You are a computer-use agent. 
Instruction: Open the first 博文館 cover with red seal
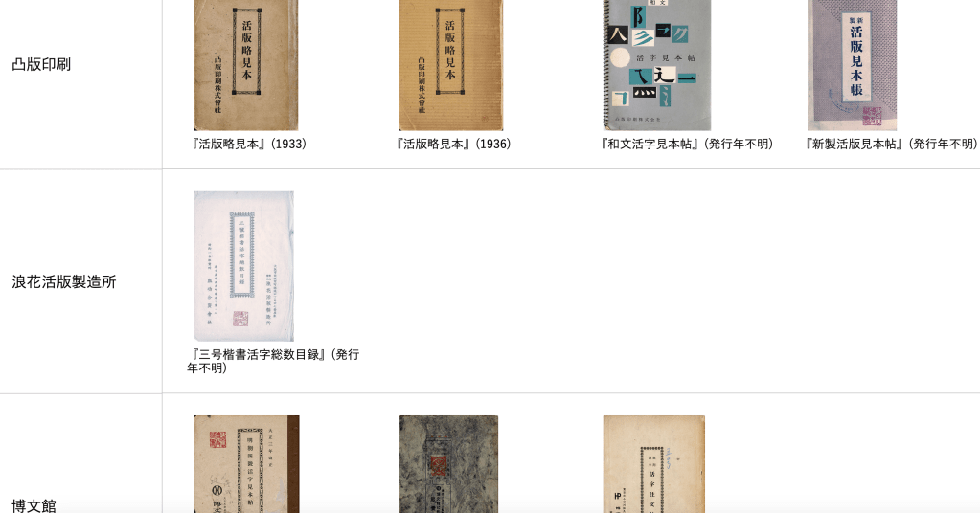[246, 464]
